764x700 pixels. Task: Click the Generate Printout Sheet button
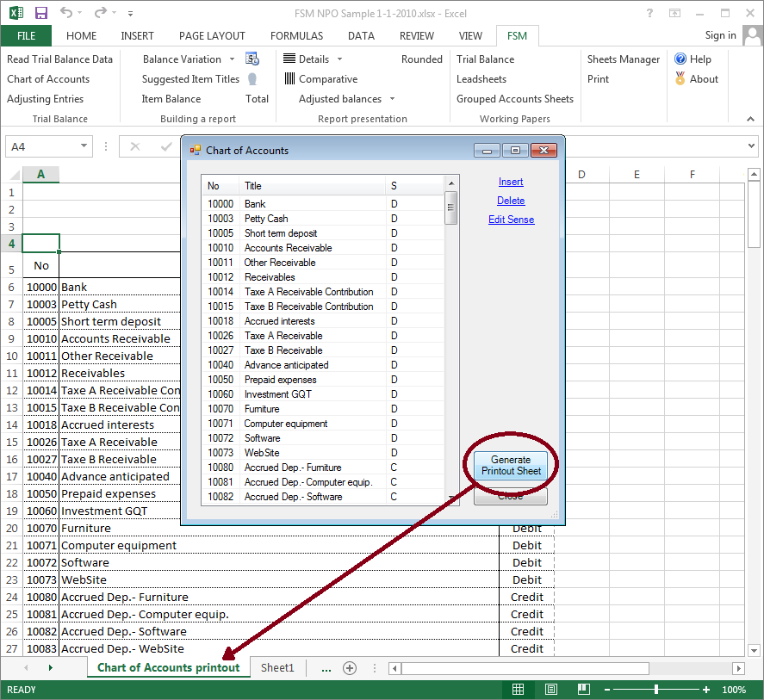511,463
